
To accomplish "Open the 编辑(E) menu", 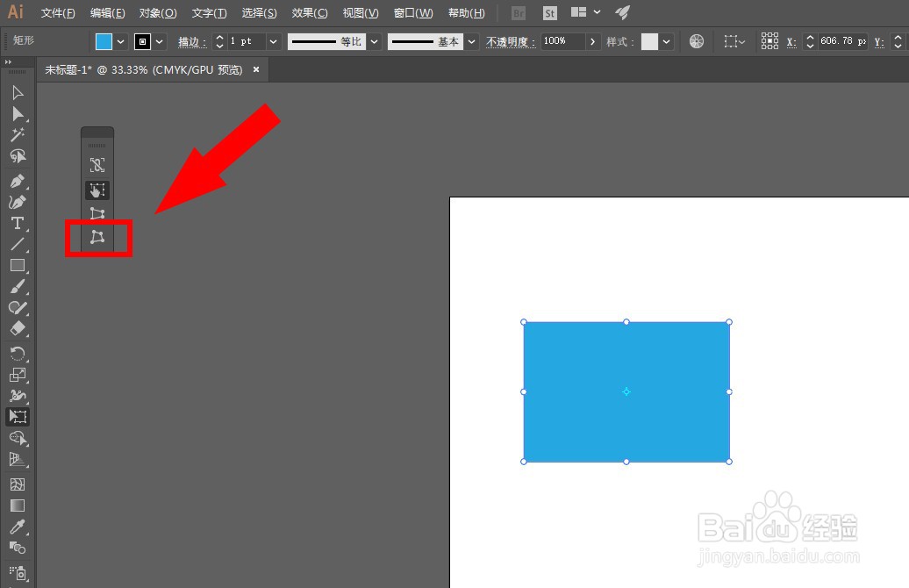I will coord(107,13).
